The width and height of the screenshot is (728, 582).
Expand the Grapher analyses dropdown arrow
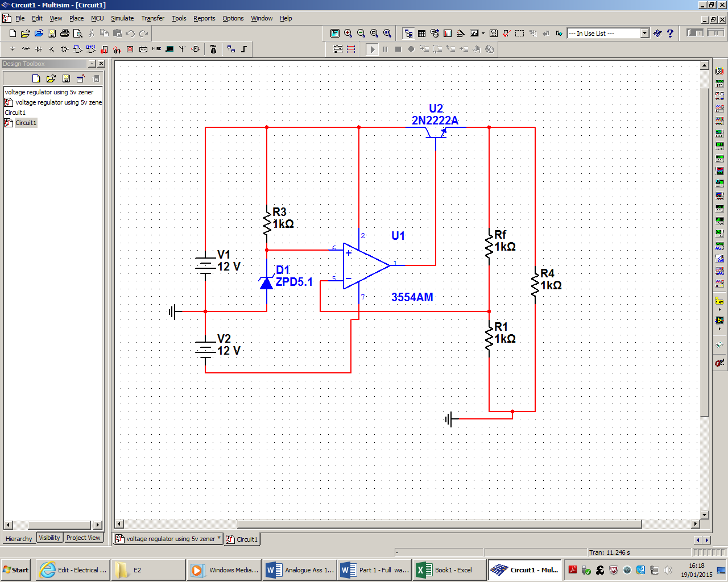[483, 34]
